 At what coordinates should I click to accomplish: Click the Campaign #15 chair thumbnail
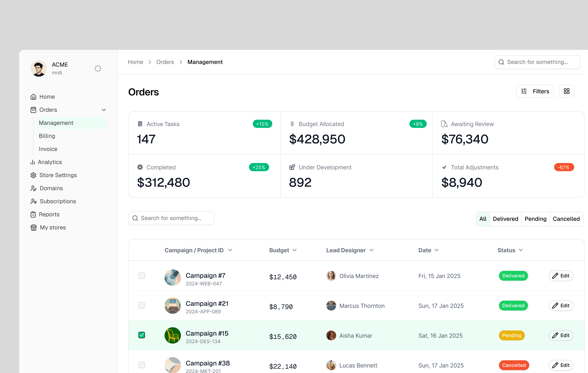173,335
